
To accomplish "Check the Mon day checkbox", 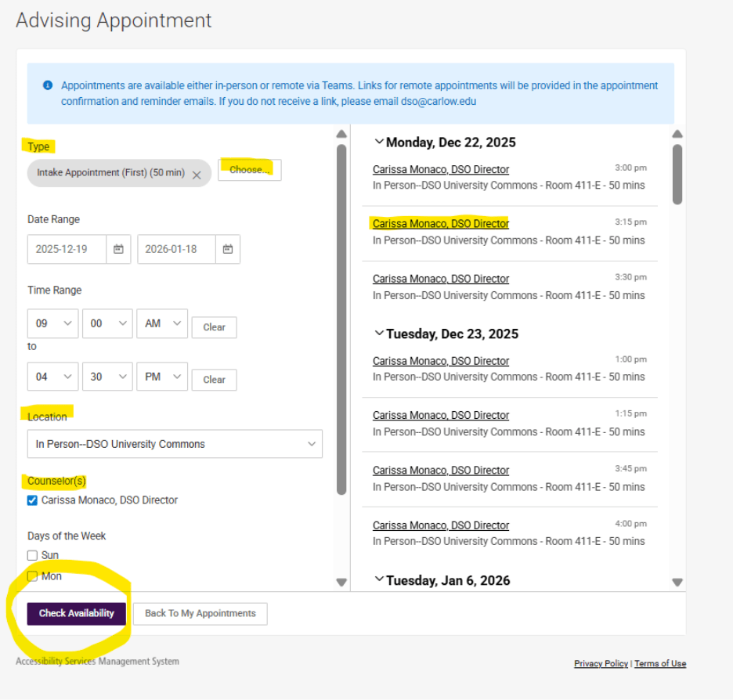I will pyautogui.click(x=33, y=576).
